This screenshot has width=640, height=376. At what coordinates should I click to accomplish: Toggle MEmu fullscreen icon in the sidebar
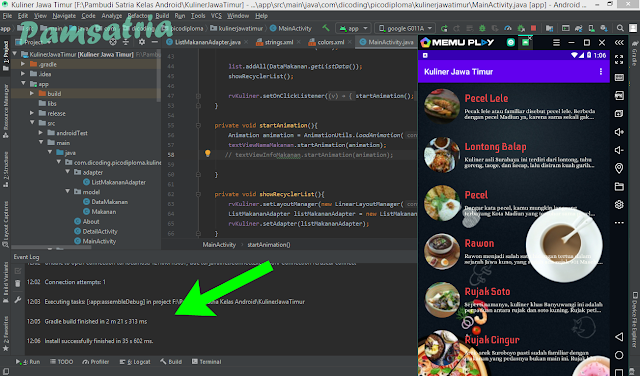619,60
